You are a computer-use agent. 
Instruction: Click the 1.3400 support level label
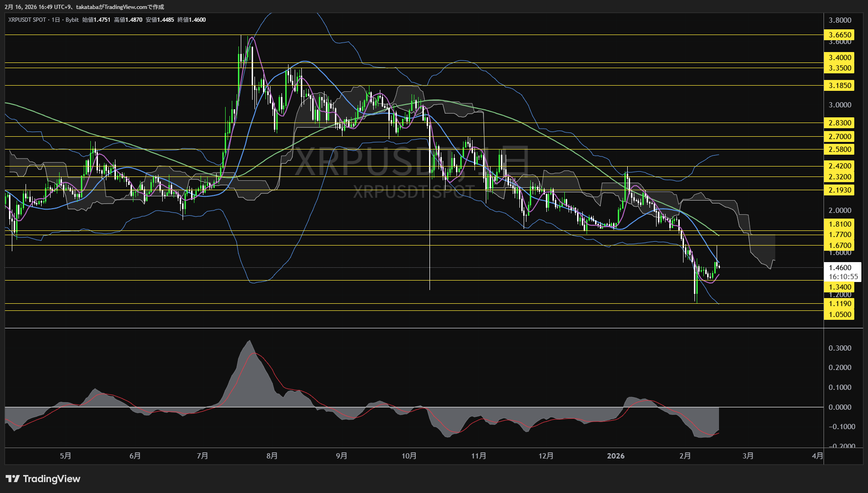coord(840,287)
